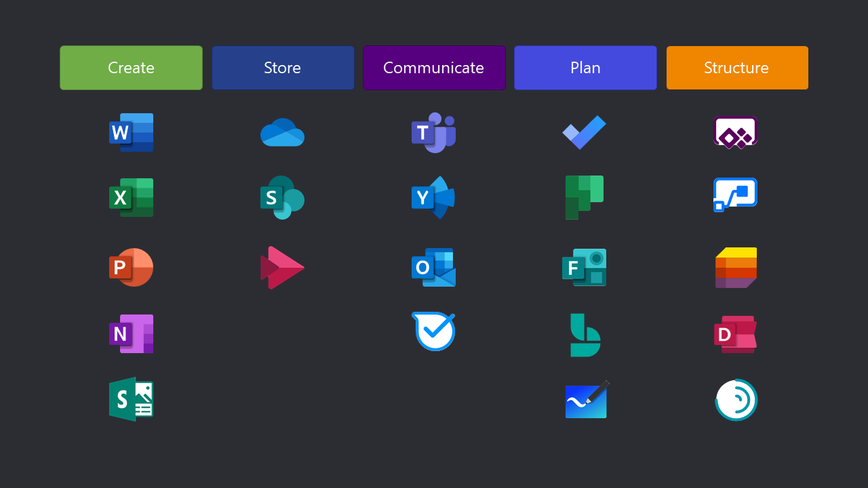The image size is (868, 488).
Task: Select the blue Store button
Action: point(283,68)
